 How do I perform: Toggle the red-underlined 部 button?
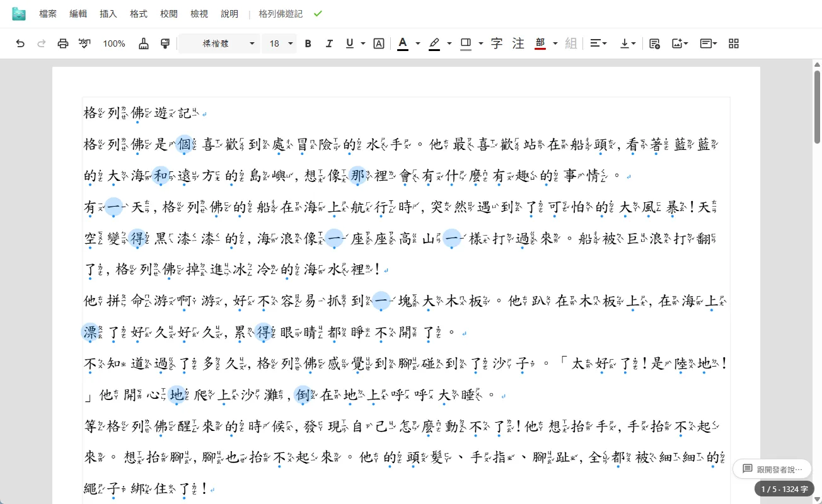[x=540, y=43]
